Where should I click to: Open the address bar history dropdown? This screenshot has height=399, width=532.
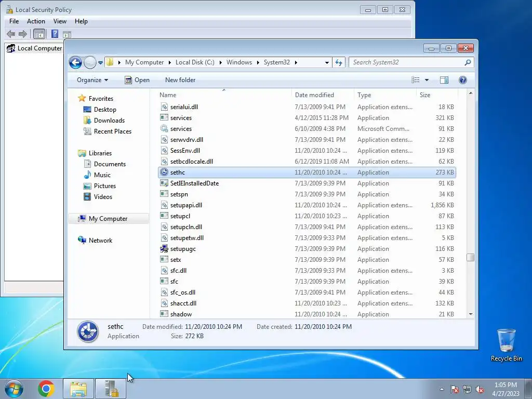click(x=327, y=63)
